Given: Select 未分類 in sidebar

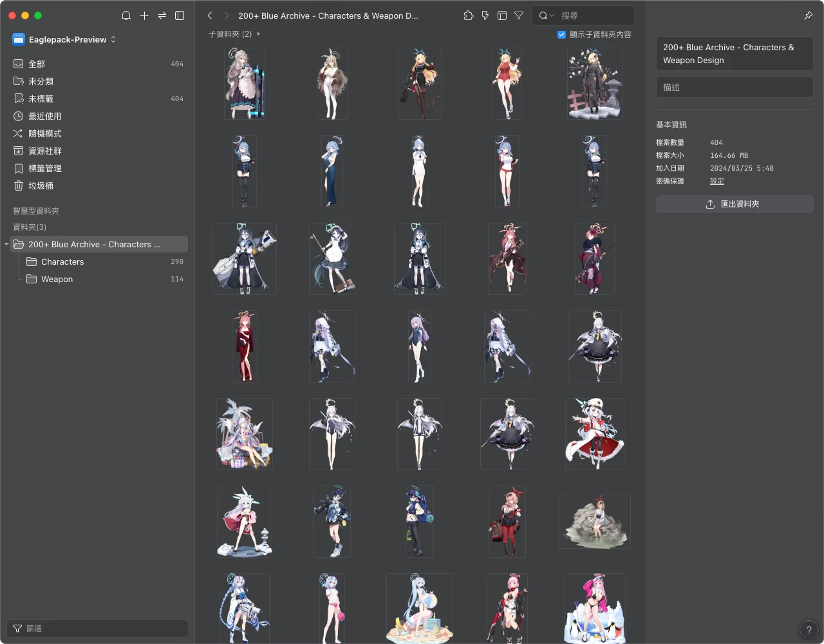Looking at the screenshot, I should point(98,81).
